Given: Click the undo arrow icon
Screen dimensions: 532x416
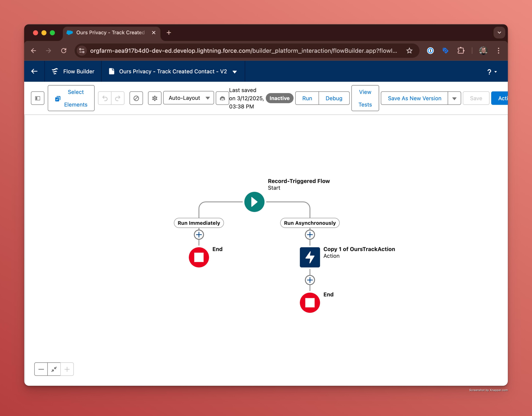Looking at the screenshot, I should [x=105, y=98].
